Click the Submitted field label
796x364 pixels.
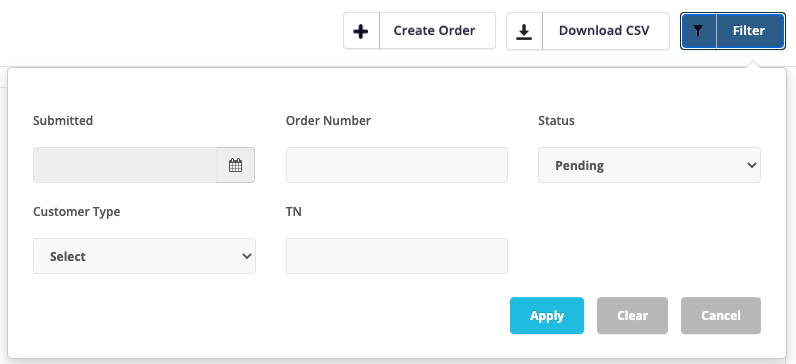[x=63, y=120]
